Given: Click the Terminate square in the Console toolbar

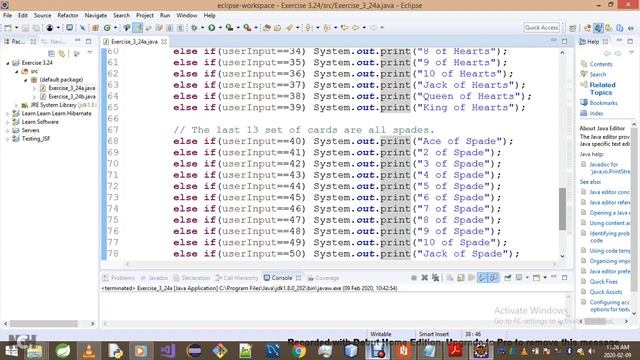Looking at the screenshot, I should [414, 278].
